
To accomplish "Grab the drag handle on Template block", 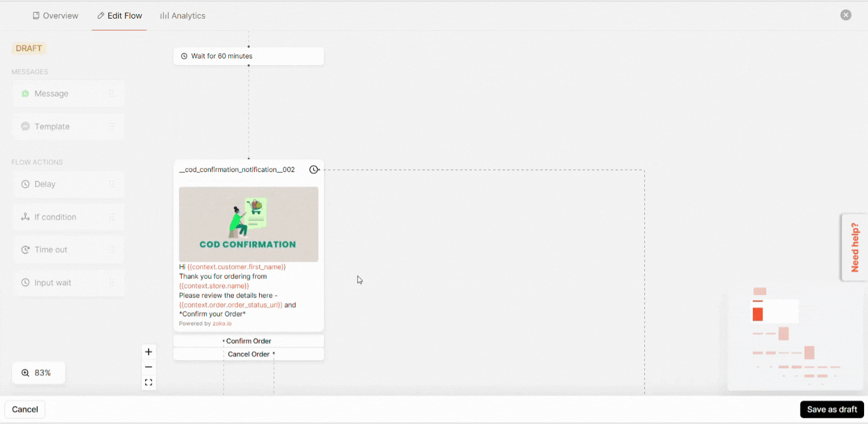I will (111, 127).
